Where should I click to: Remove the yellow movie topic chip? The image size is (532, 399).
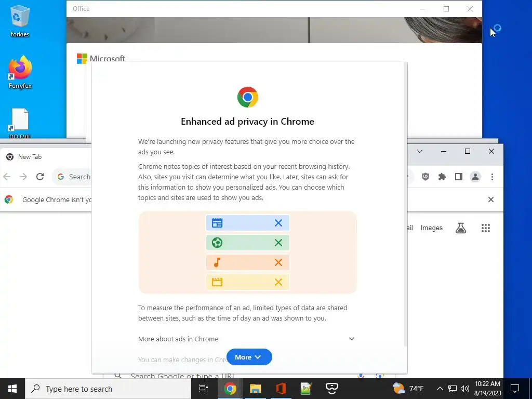(x=278, y=282)
